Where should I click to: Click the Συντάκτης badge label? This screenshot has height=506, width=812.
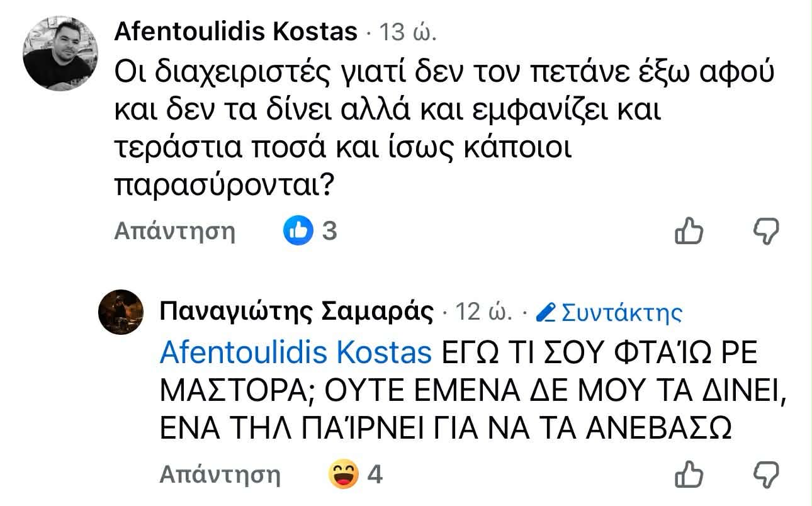[x=621, y=312]
